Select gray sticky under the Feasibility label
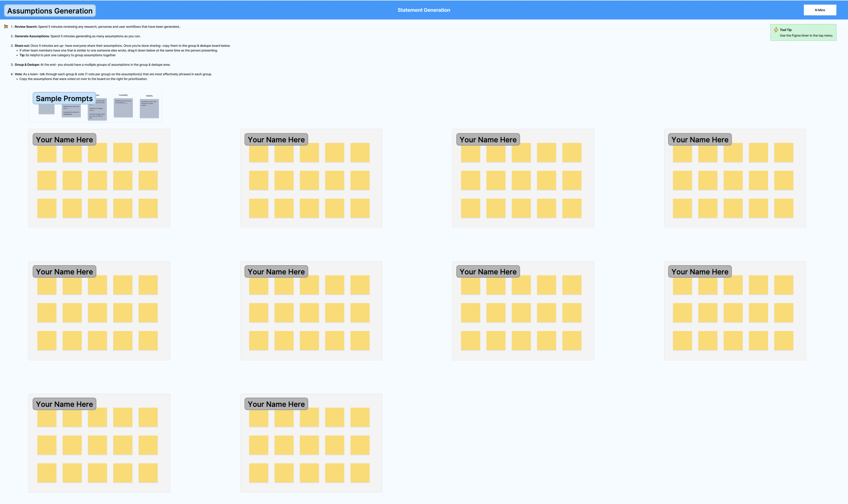848x504 pixels. pos(123,108)
